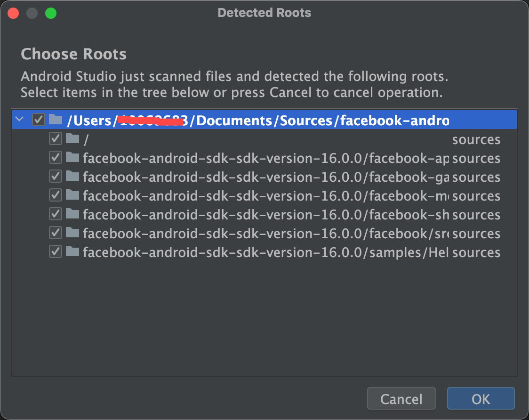Click "sources" label on the facebook-m row
529x420 pixels.
pyautogui.click(x=476, y=196)
